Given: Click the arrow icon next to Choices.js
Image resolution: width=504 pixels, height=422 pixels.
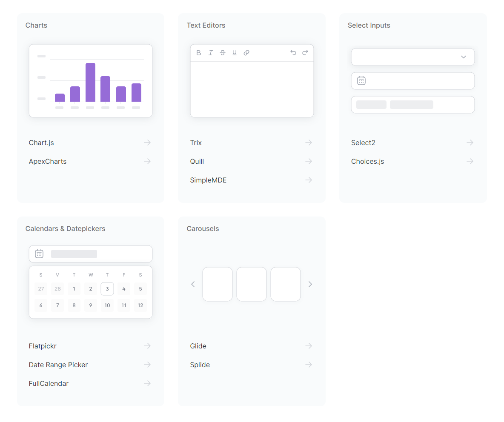Looking at the screenshot, I should click(x=470, y=161).
